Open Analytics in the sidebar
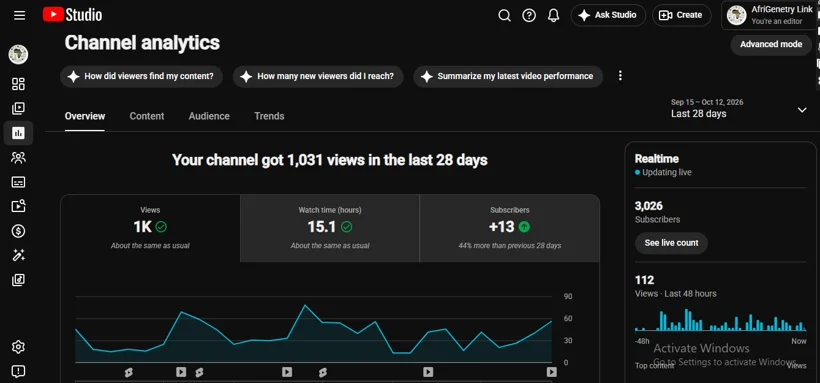The width and height of the screenshot is (820, 383). pos(18,133)
